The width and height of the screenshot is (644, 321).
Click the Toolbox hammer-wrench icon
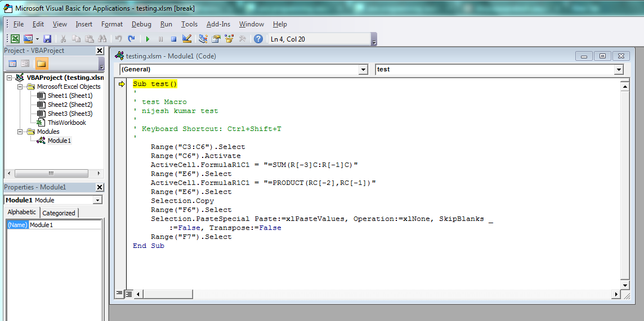point(242,39)
